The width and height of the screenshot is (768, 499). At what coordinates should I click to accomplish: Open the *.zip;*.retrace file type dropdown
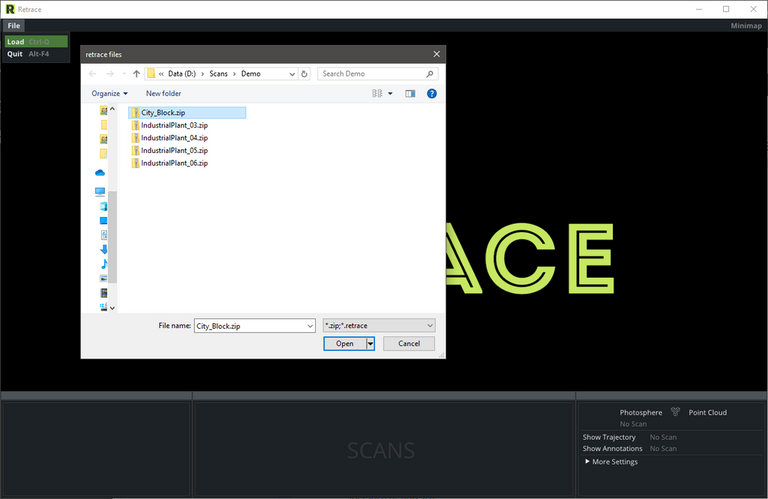(379, 326)
